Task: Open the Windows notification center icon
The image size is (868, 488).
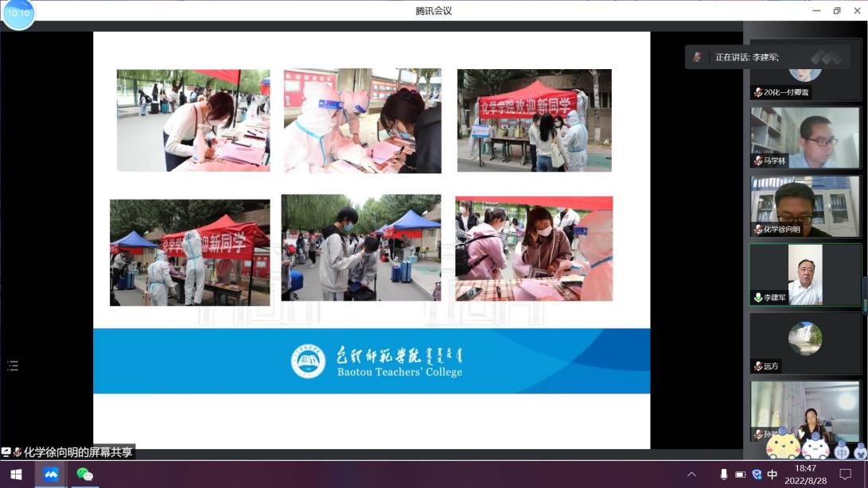Action: [x=846, y=474]
